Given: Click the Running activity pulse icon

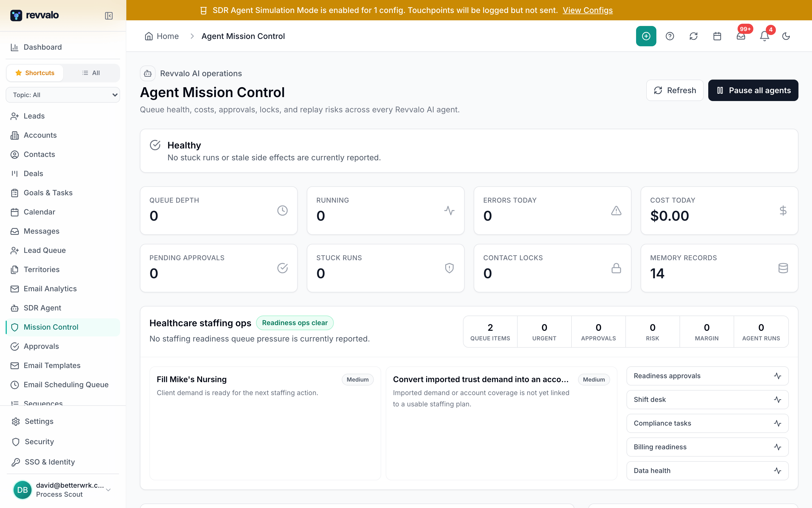Looking at the screenshot, I should pyautogui.click(x=449, y=211).
